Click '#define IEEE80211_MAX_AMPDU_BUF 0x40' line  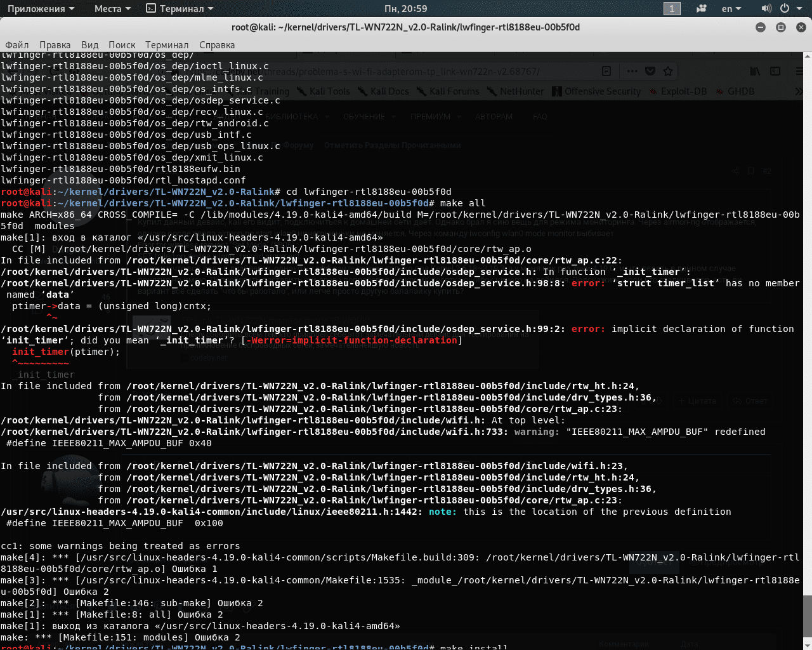click(109, 443)
